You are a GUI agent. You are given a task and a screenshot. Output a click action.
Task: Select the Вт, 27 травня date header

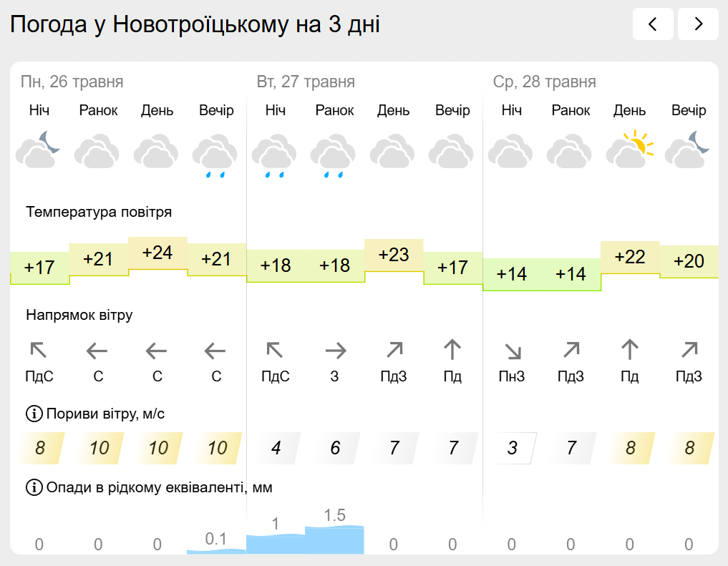pyautogui.click(x=306, y=82)
